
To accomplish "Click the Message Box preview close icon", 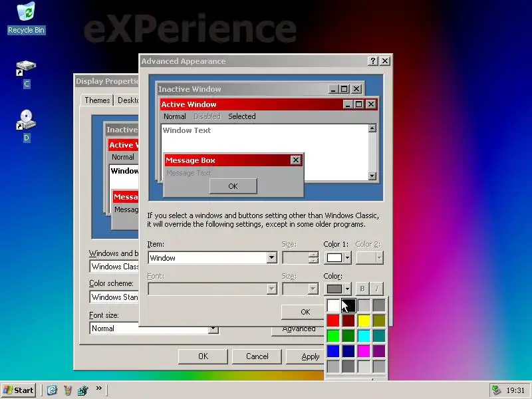I will point(296,160).
